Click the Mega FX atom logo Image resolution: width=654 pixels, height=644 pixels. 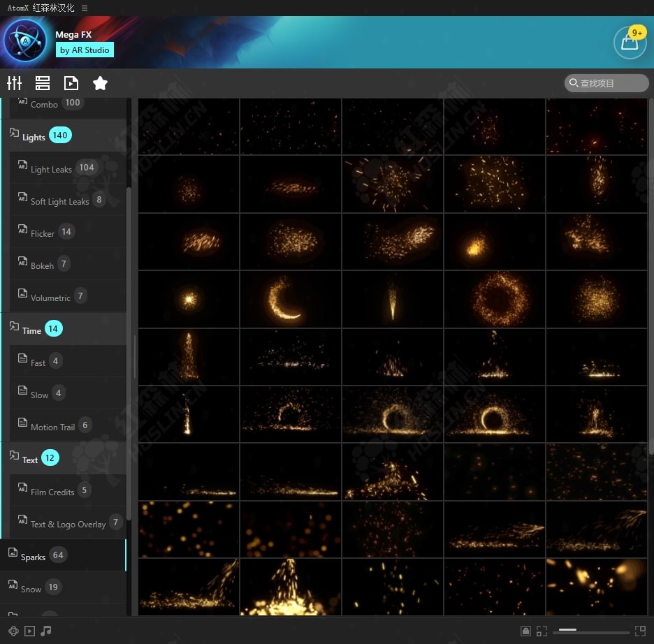25,41
